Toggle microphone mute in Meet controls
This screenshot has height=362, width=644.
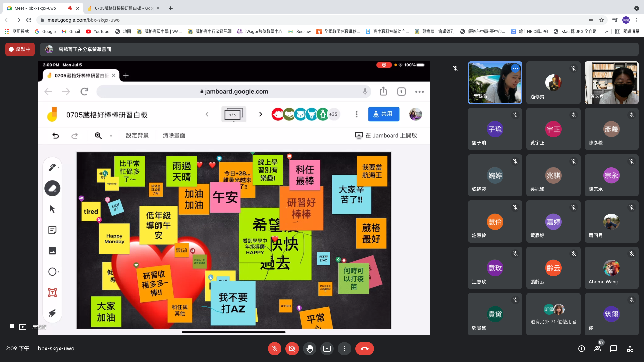coord(274,349)
